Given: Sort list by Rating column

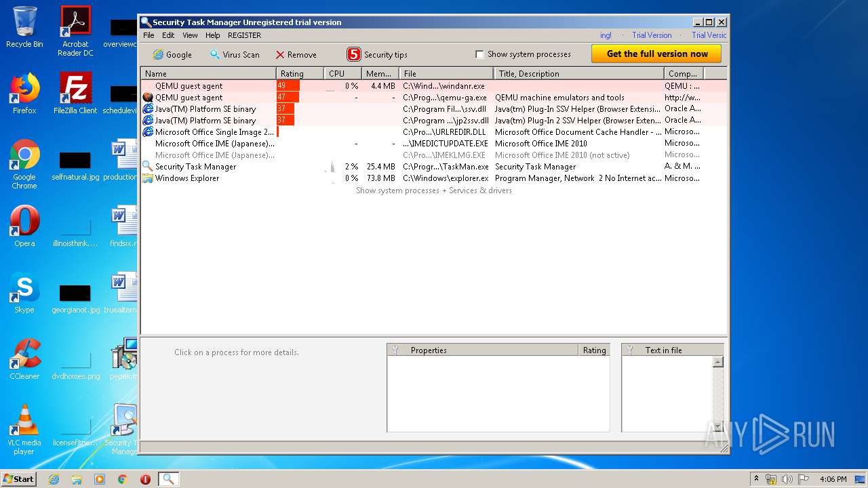Looking at the screenshot, I should tap(300, 73).
